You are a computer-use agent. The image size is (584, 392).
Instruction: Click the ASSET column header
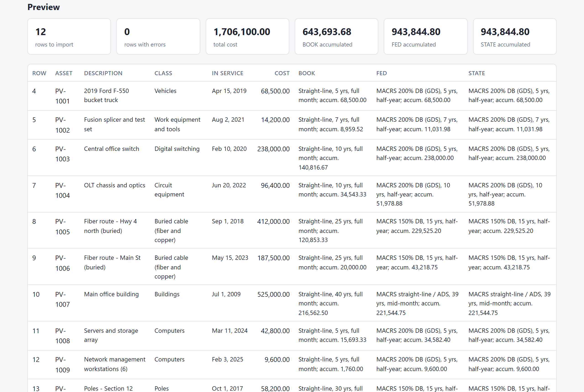[64, 73]
